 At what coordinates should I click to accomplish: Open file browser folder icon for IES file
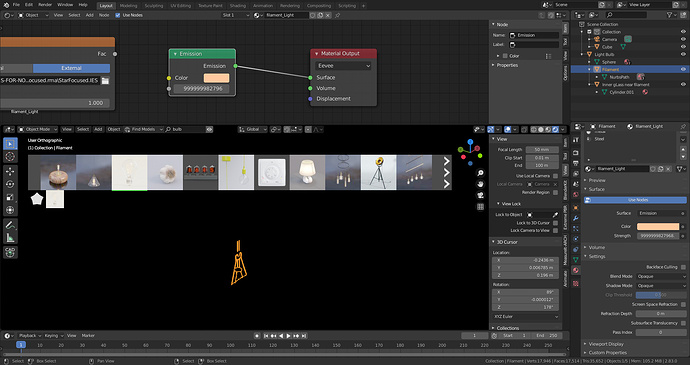(105, 81)
